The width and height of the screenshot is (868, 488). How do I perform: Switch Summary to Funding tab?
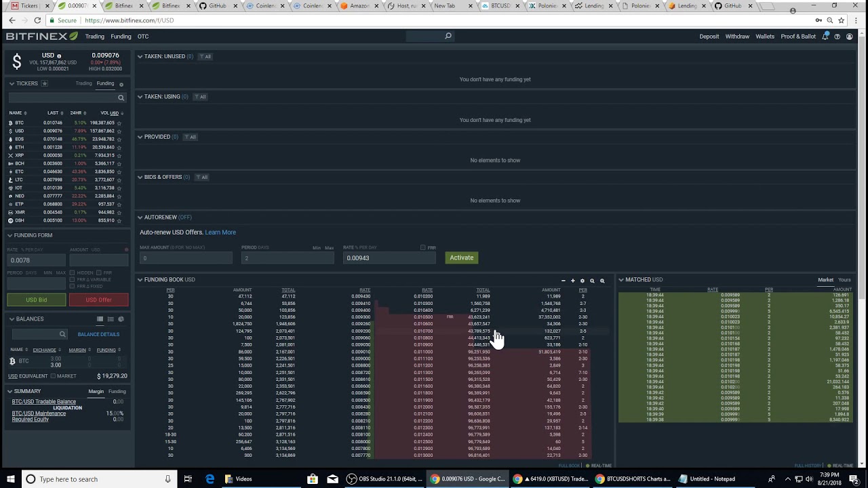tap(117, 391)
